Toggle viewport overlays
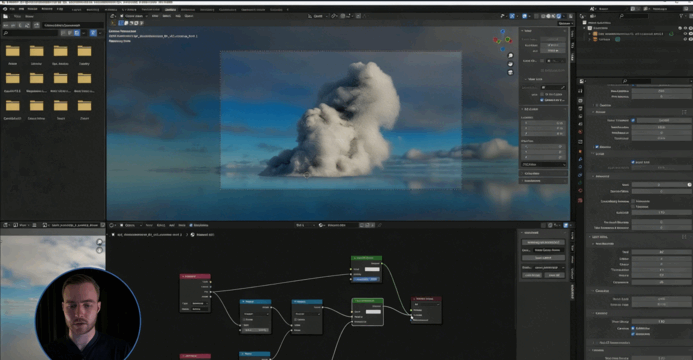 [x=525, y=16]
